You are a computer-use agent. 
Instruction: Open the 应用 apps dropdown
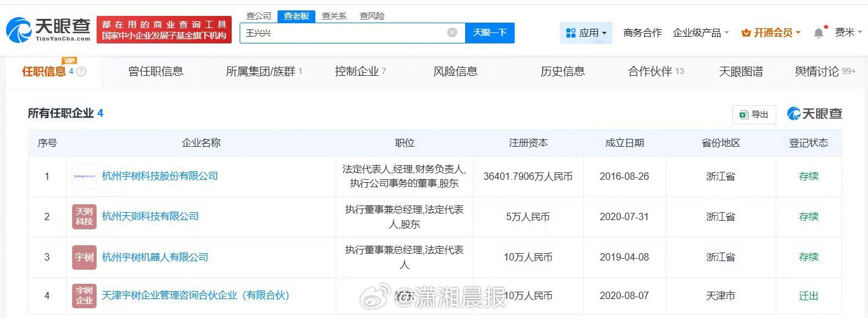[586, 33]
